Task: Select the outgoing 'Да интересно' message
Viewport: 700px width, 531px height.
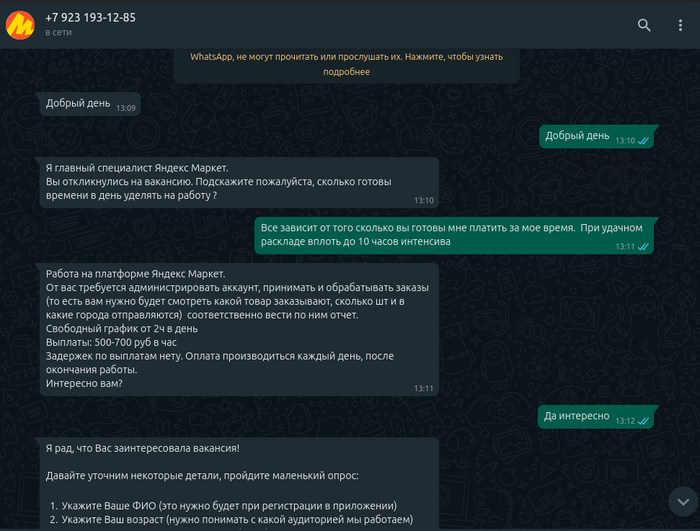Action: point(596,417)
